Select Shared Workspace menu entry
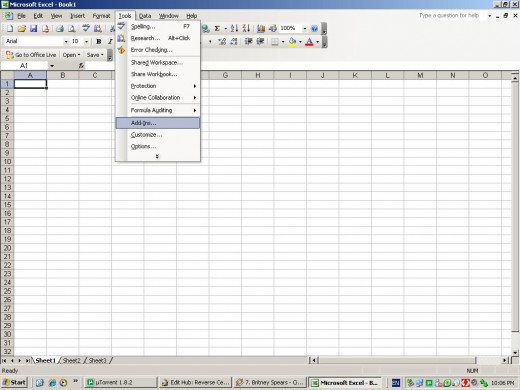The height and width of the screenshot is (390, 520). tap(158, 62)
